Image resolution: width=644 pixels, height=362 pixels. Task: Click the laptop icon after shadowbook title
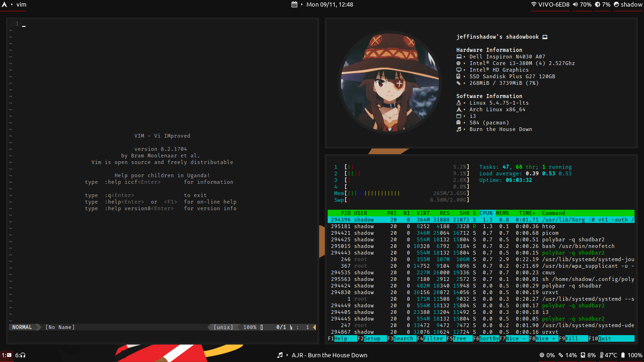point(545,37)
